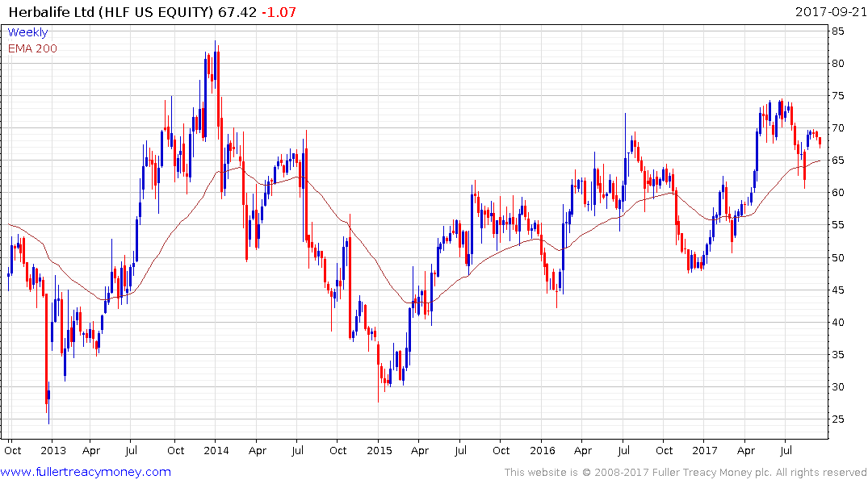Click the price change -1.07
Screen dimensions: 868x484
coord(279,12)
